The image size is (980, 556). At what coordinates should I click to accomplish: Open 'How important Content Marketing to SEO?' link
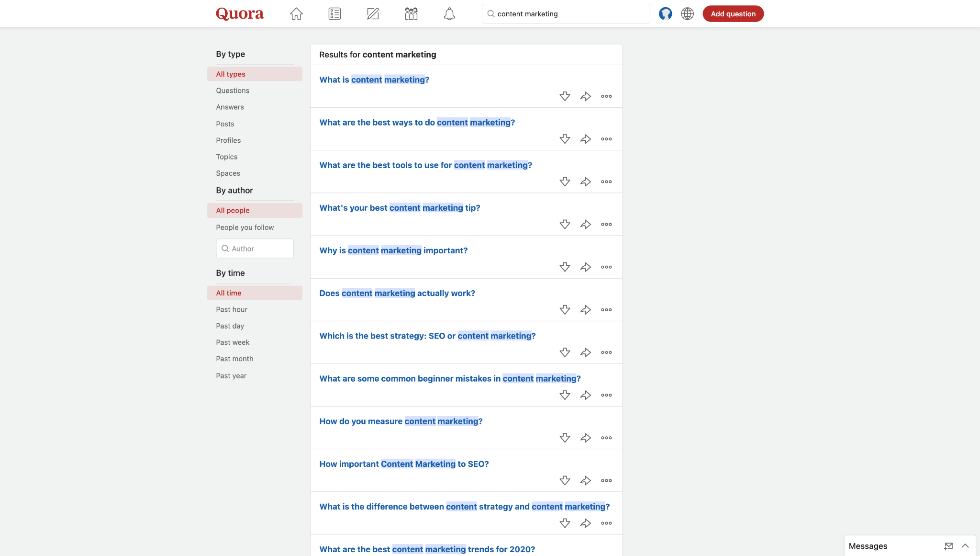(x=404, y=464)
